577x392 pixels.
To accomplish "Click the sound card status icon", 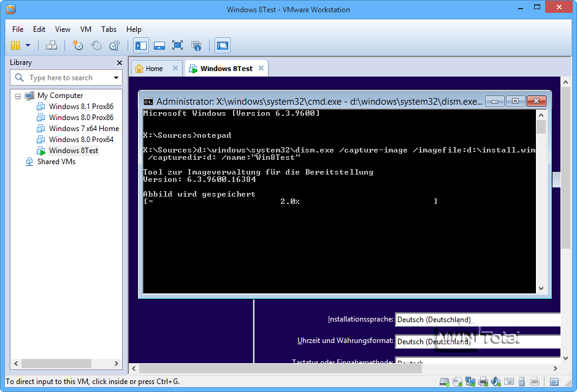I will (496, 382).
